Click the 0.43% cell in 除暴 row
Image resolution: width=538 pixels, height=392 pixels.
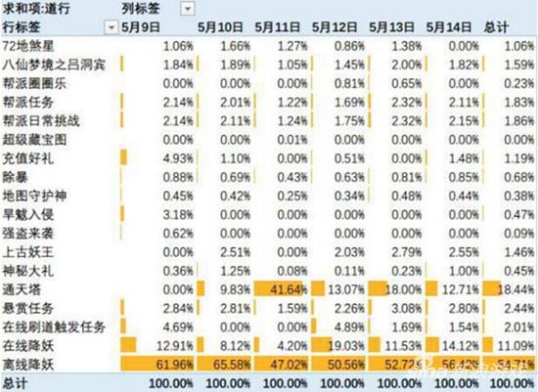(292, 177)
